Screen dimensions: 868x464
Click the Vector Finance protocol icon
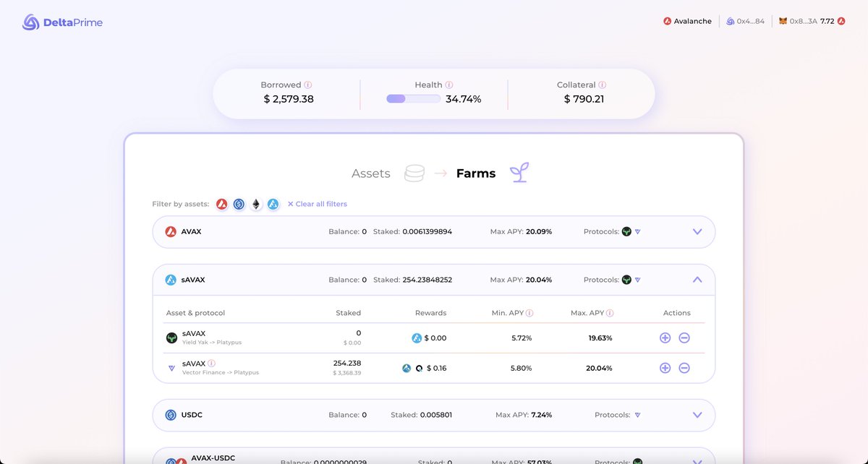(x=171, y=368)
